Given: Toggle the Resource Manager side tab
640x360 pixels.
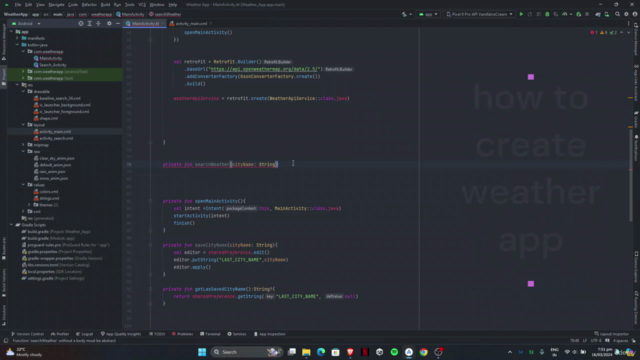Looking at the screenshot, I should (4, 42).
